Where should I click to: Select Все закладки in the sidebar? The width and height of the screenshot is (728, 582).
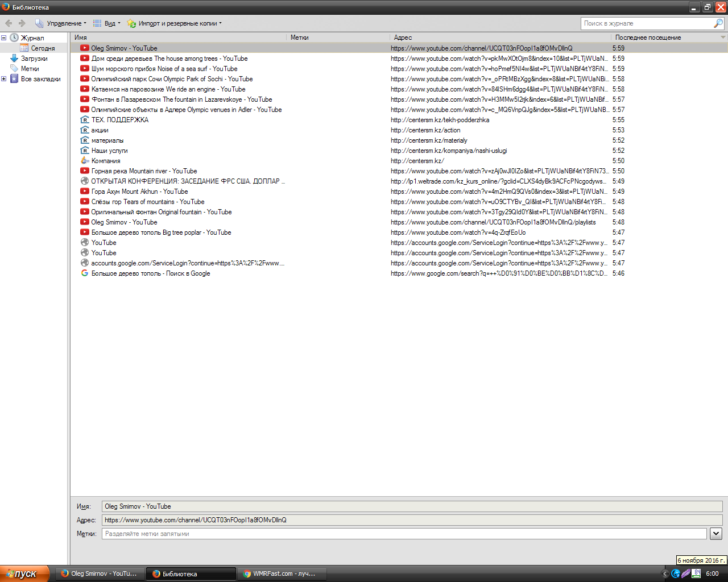40,79
